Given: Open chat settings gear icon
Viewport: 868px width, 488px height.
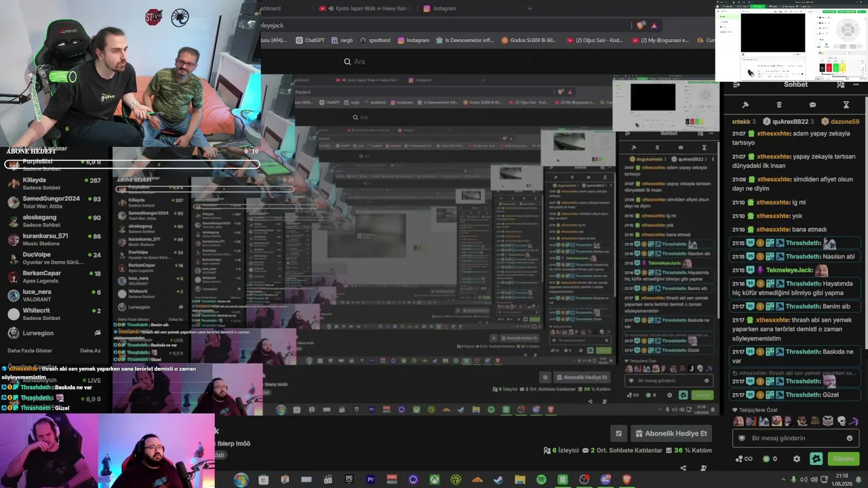Looking at the screenshot, I should [797, 459].
